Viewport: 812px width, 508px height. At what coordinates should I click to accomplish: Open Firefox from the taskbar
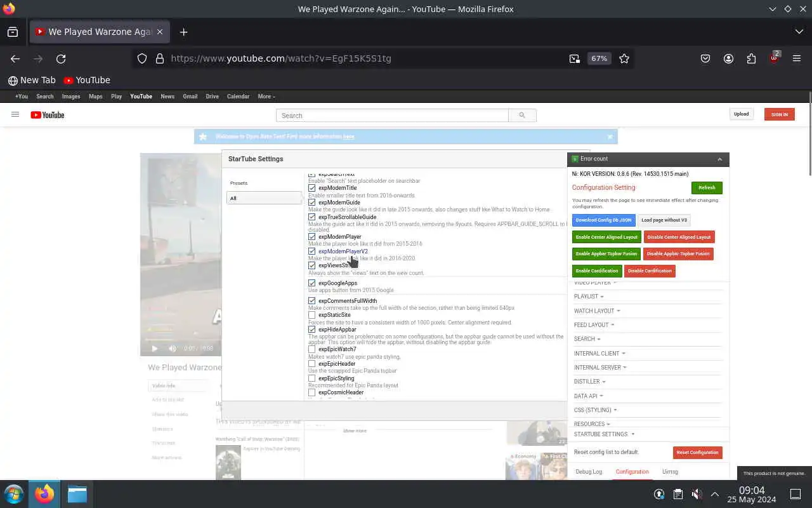click(44, 494)
